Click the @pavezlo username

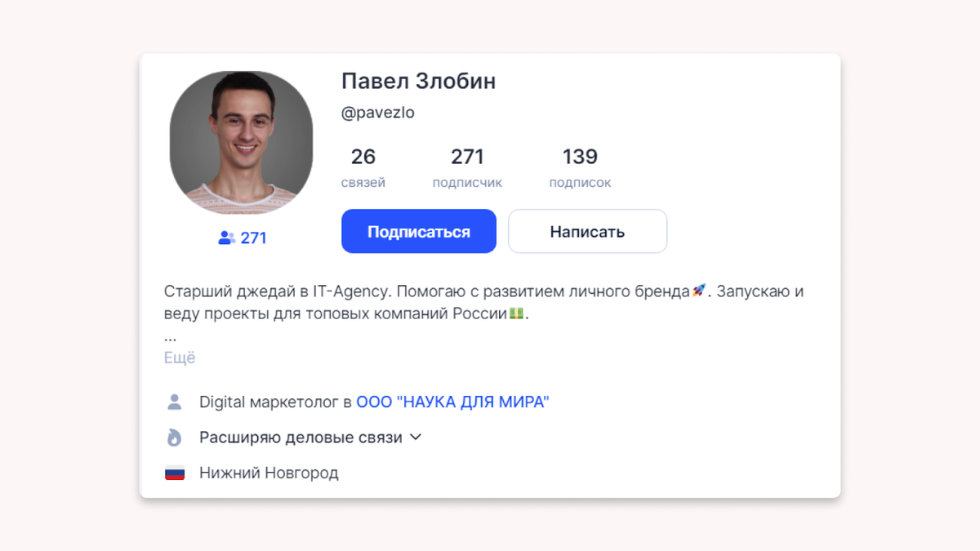378,113
